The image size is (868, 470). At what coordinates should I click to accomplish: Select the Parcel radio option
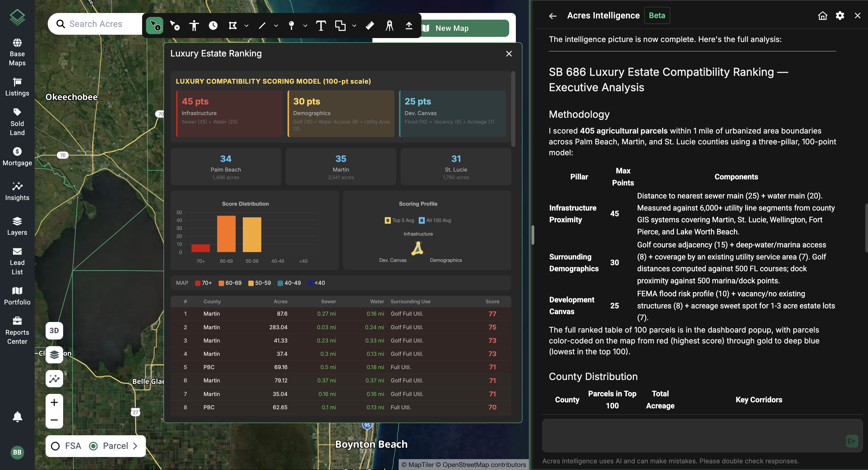click(93, 446)
